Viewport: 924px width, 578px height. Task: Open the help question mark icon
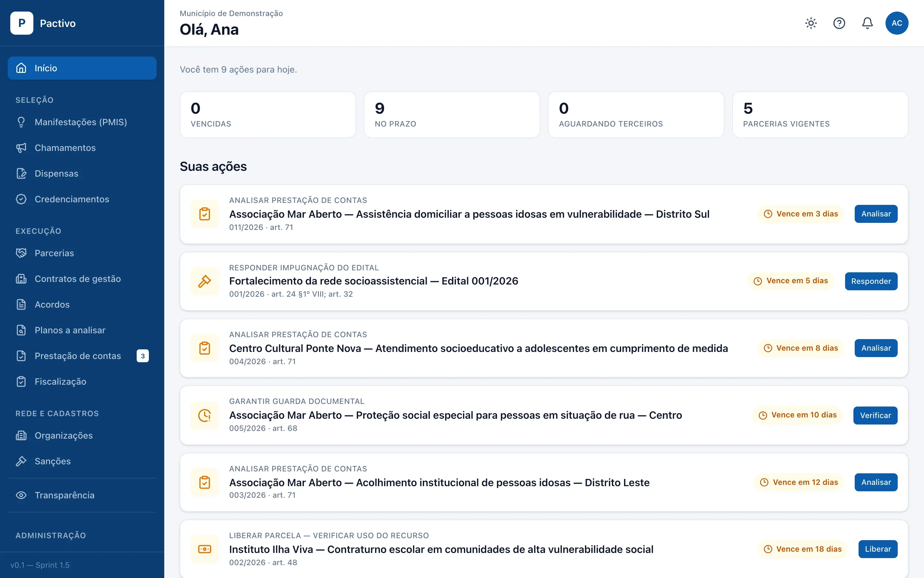click(x=839, y=23)
